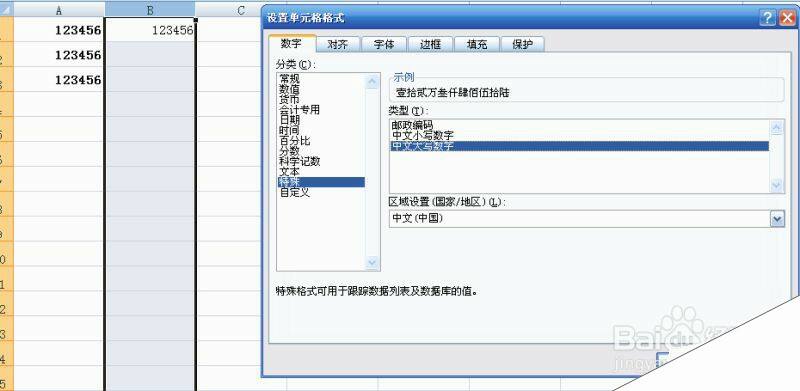Click the dialog help question-mark button
800x391 pixels.
(x=767, y=18)
